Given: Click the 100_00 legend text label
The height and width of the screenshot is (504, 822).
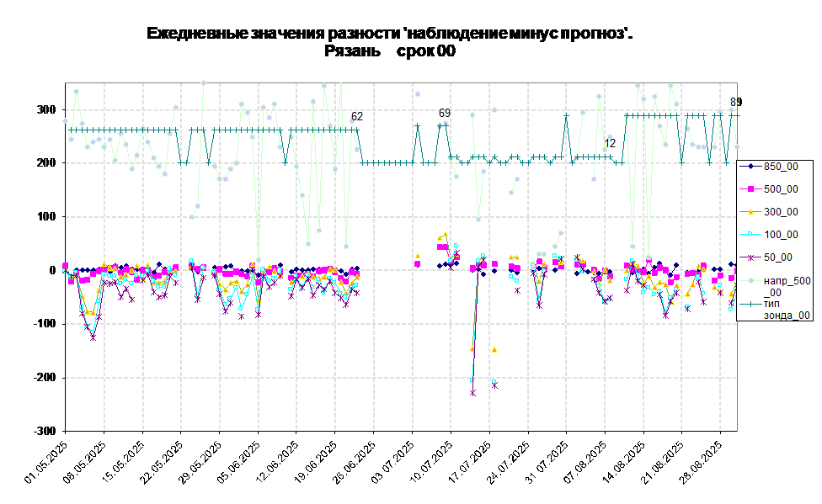Looking at the screenshot, I should [781, 235].
